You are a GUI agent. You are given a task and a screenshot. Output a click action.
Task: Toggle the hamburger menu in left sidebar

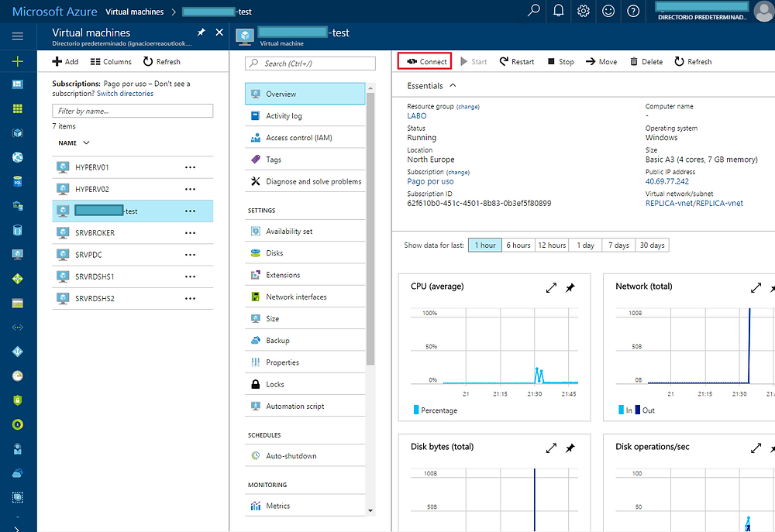(18, 36)
